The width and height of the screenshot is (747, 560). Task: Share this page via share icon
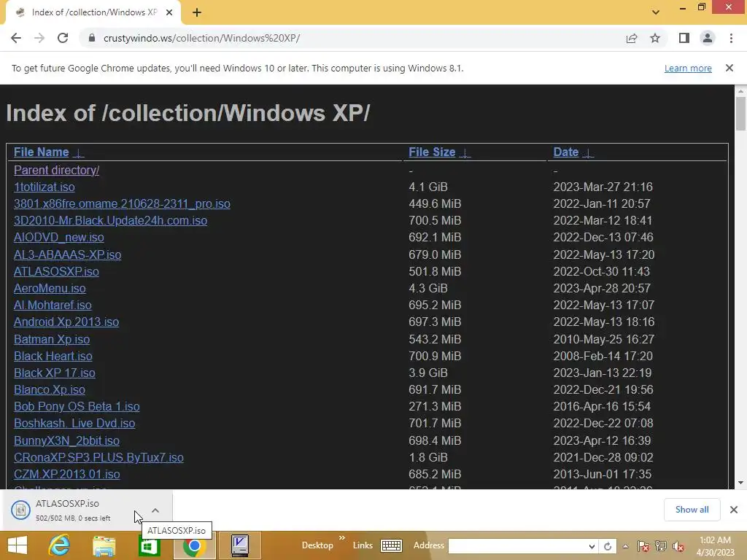click(x=632, y=38)
